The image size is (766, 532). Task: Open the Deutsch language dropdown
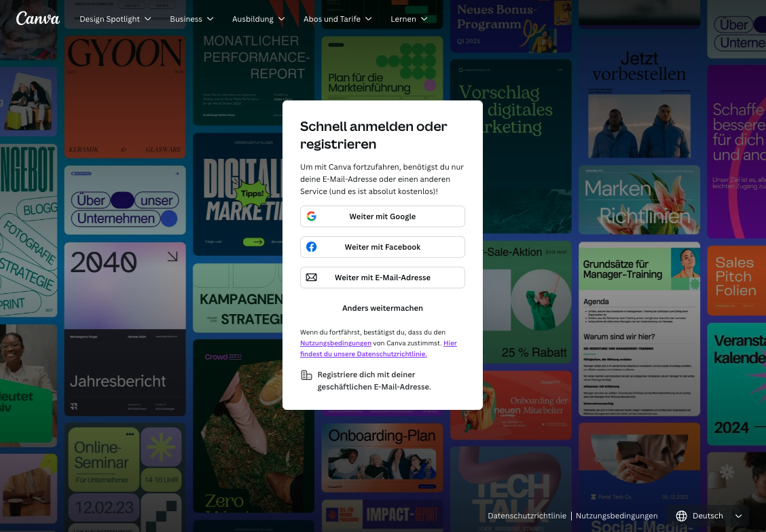(710, 516)
